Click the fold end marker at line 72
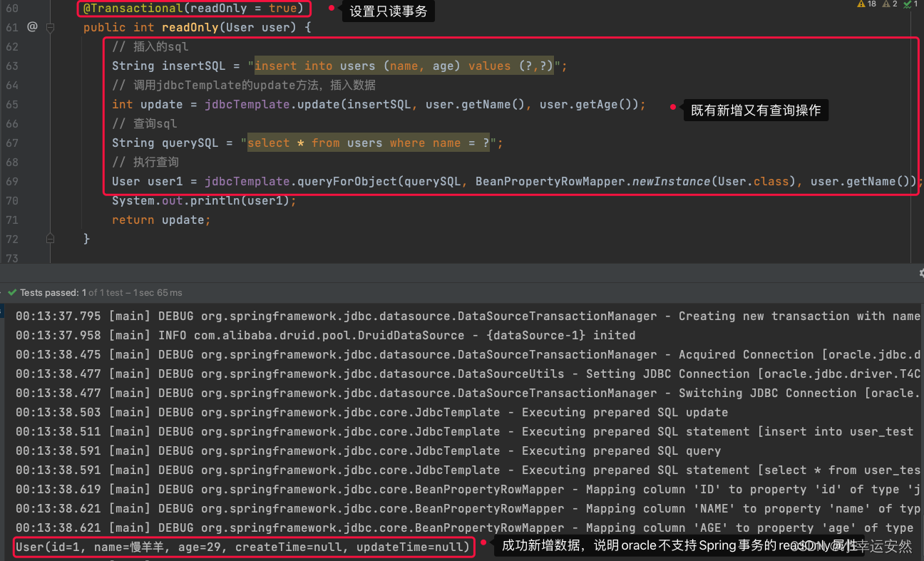Viewport: 924px width, 561px height. coord(51,238)
